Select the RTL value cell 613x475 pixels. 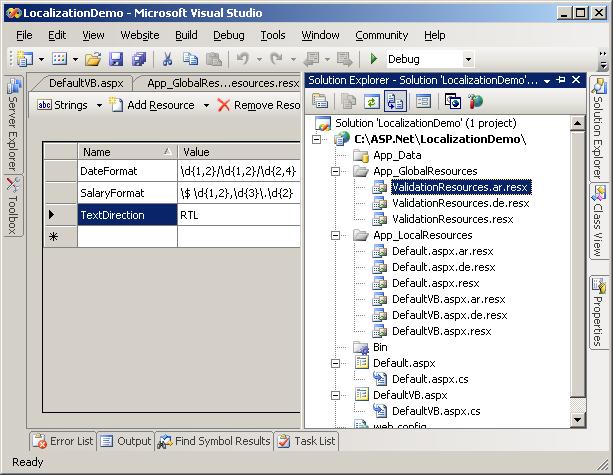coord(239,215)
